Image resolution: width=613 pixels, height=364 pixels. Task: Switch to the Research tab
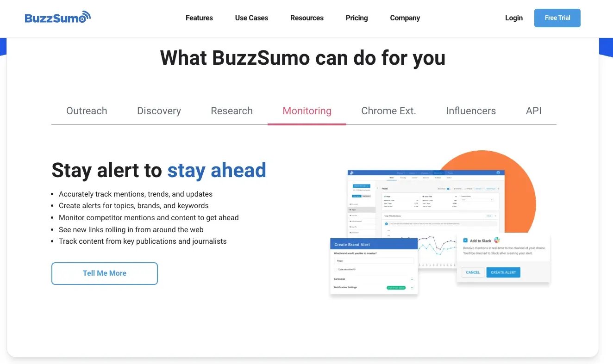point(231,111)
